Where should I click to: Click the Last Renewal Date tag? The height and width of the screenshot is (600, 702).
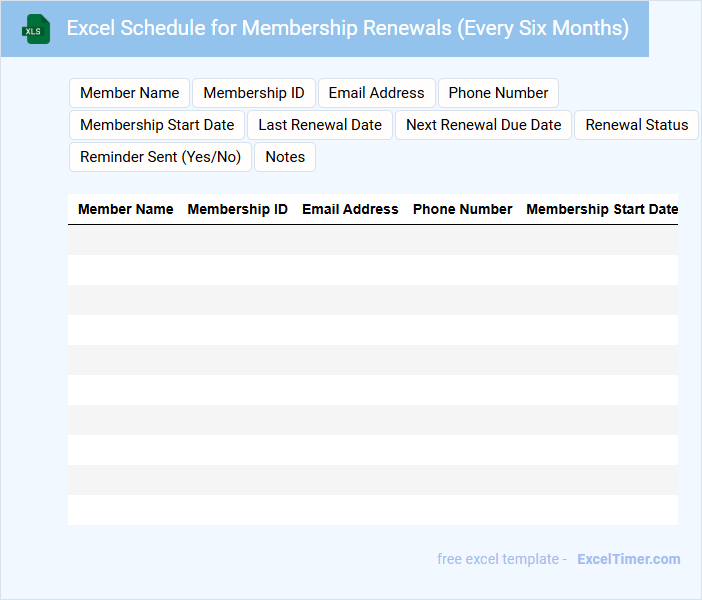pyautogui.click(x=320, y=125)
